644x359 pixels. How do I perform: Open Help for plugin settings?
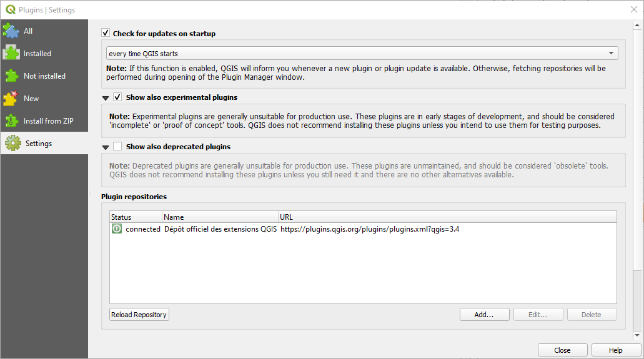616,350
